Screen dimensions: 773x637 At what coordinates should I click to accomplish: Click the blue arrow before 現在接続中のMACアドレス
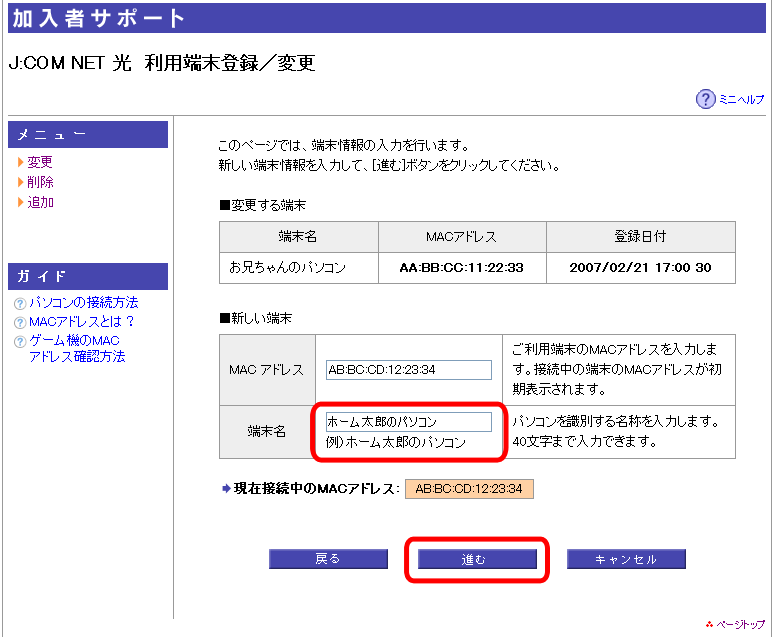coord(226,489)
